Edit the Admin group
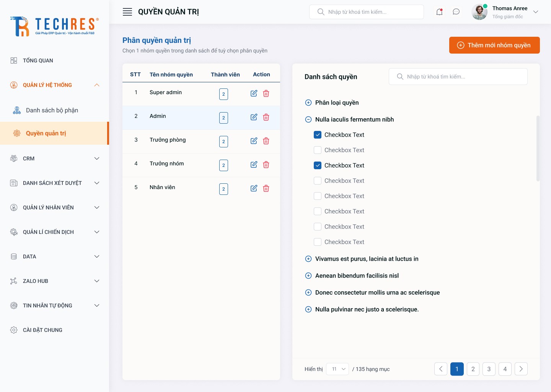The width and height of the screenshot is (551, 392). click(x=254, y=117)
